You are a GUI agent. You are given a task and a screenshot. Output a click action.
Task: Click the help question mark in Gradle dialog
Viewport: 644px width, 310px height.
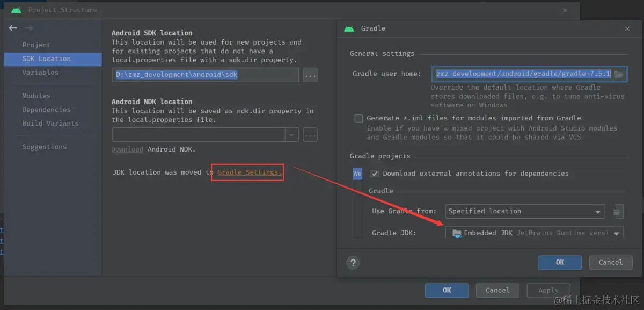[x=353, y=263]
